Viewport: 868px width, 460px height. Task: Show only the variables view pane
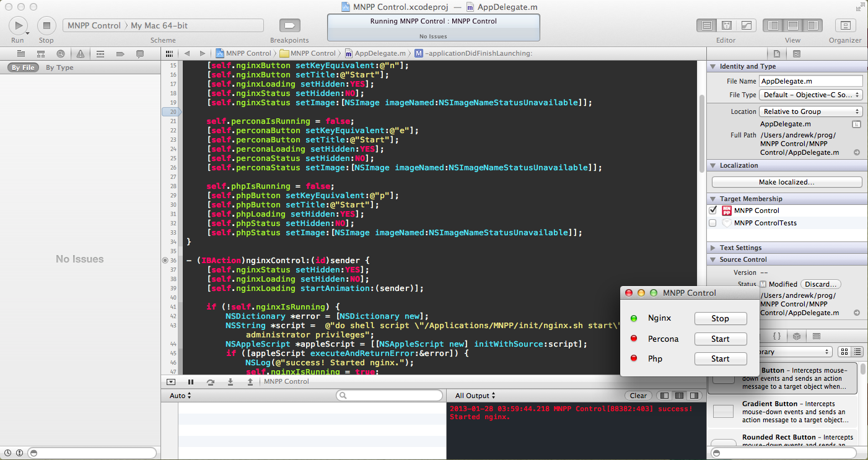point(665,396)
